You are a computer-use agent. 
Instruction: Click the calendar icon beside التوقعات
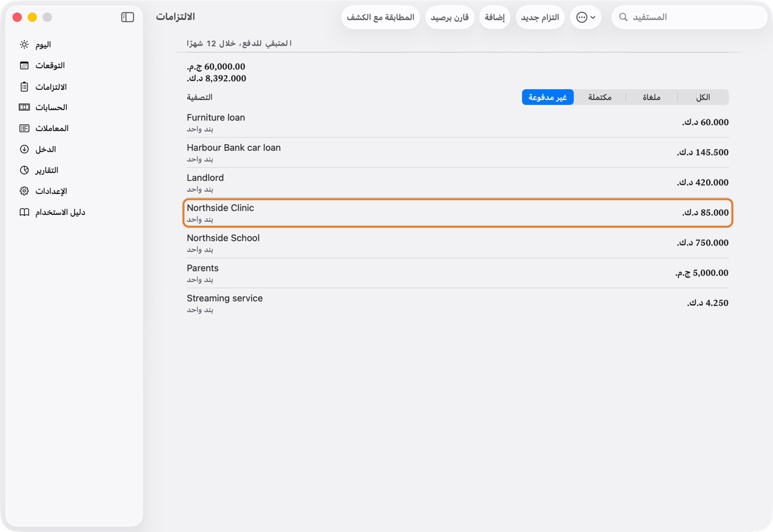24,66
